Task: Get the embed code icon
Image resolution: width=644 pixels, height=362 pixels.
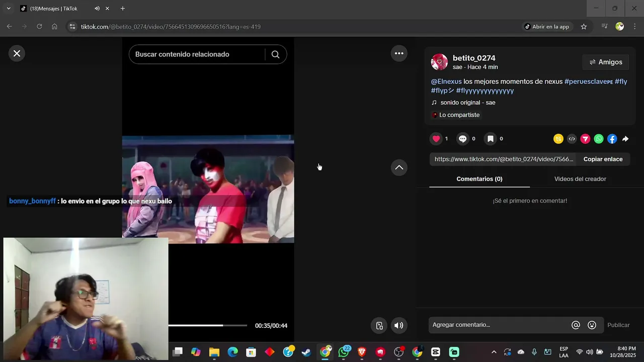Action: point(572,139)
